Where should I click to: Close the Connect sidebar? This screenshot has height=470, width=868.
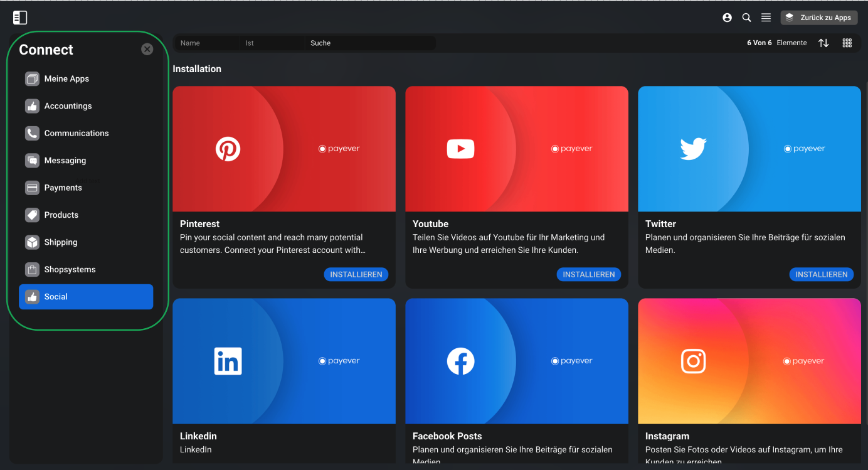coord(147,49)
